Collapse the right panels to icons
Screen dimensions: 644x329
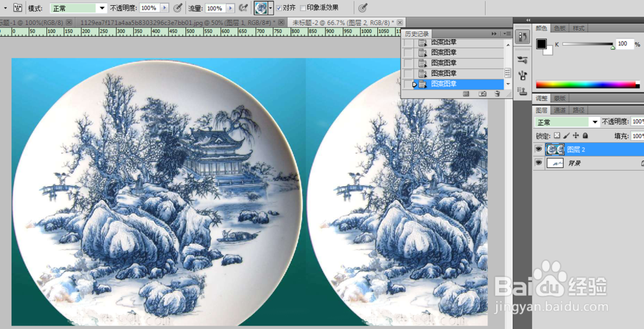(528, 20)
